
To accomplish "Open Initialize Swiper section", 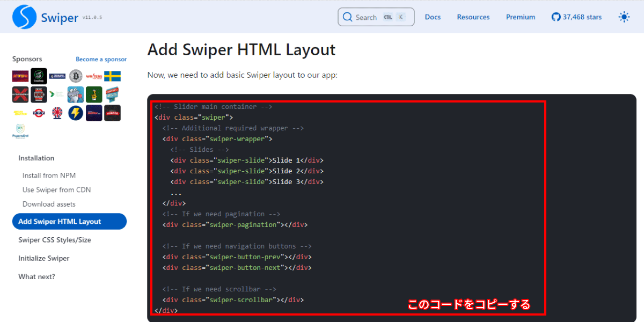I will click(x=44, y=258).
